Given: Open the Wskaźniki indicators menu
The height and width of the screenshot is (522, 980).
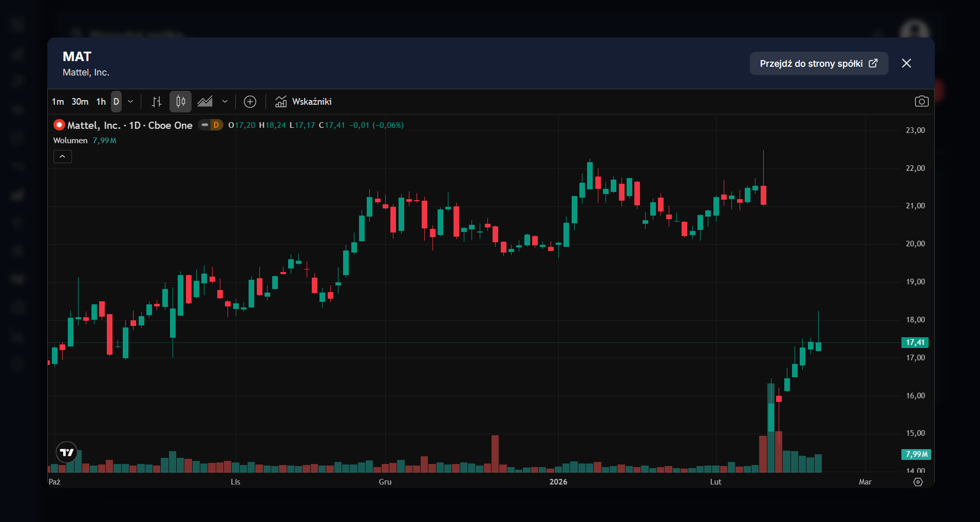Looking at the screenshot, I should [304, 102].
